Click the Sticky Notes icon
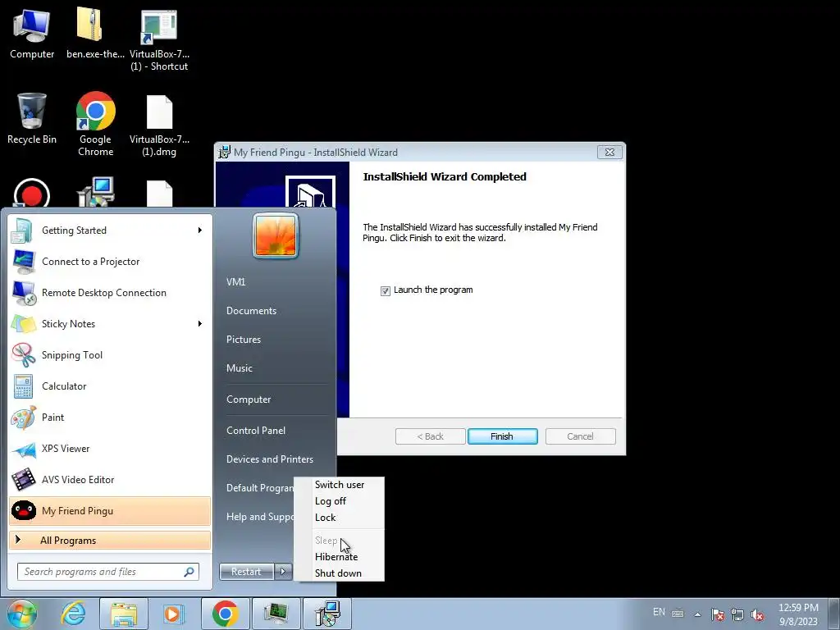Screen dimensions: 840x630 (23, 324)
